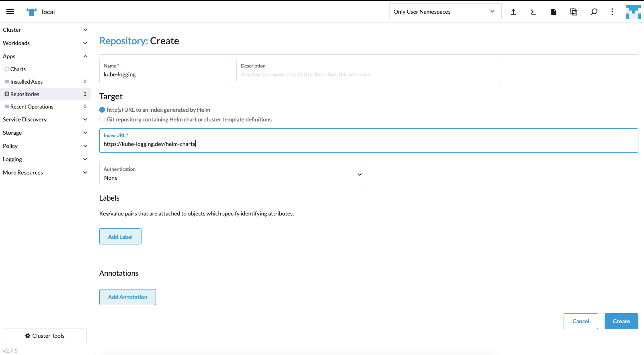Click the Add Label button
This screenshot has width=644, height=355.
(120, 236)
